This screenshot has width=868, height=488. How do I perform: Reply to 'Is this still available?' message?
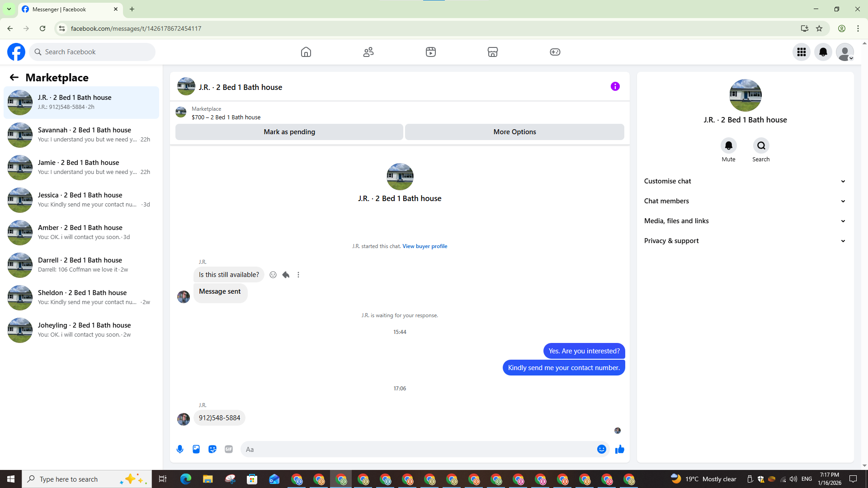pyautogui.click(x=286, y=275)
